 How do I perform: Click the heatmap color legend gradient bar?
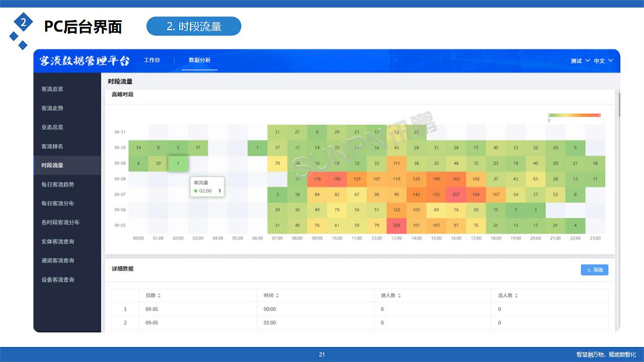[574, 115]
